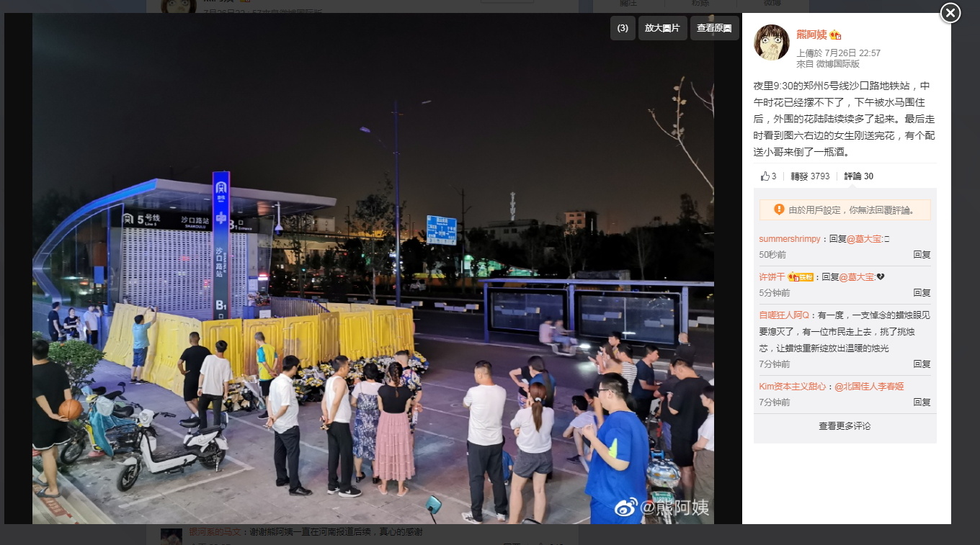Click the 查看原圖 view original button

[x=714, y=28]
